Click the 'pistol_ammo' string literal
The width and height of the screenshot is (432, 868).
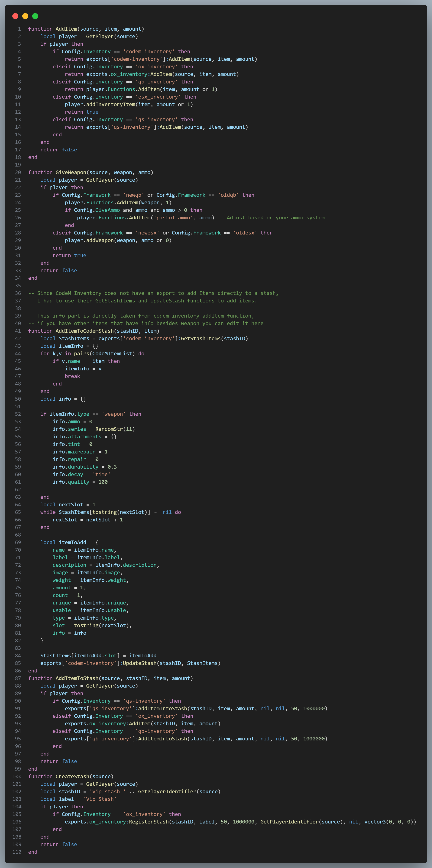[173, 218]
